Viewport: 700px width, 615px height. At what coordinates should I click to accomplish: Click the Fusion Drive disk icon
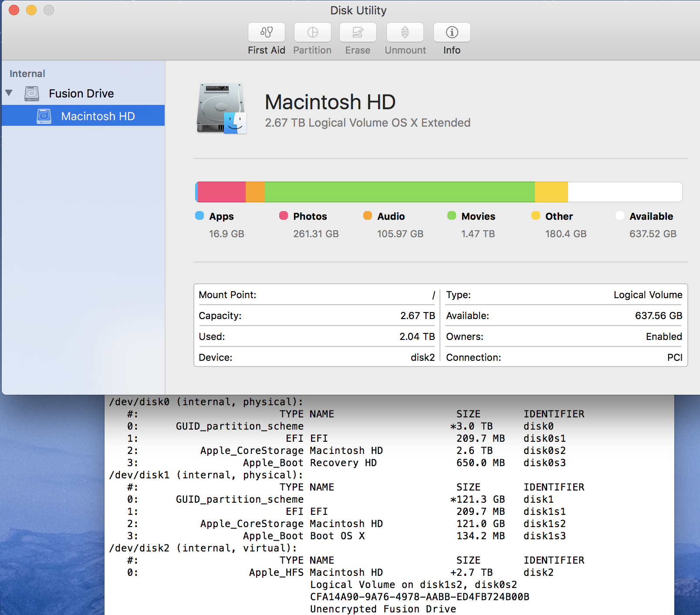(x=32, y=94)
